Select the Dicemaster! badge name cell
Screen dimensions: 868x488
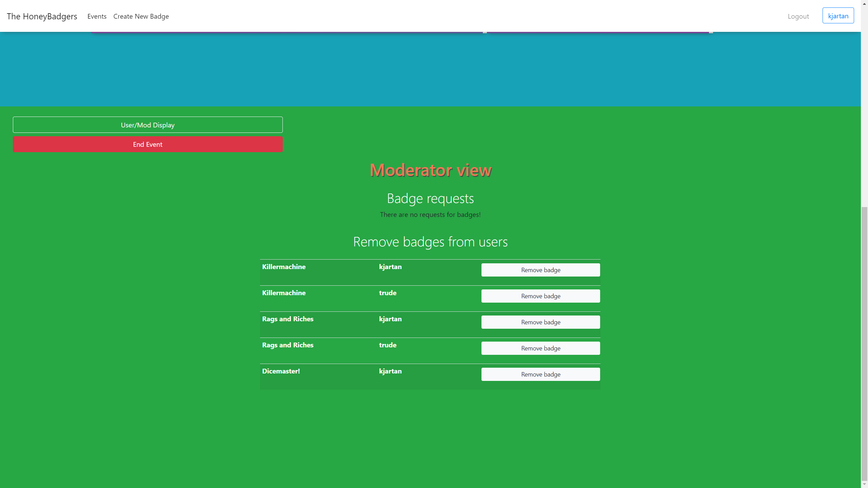281,371
